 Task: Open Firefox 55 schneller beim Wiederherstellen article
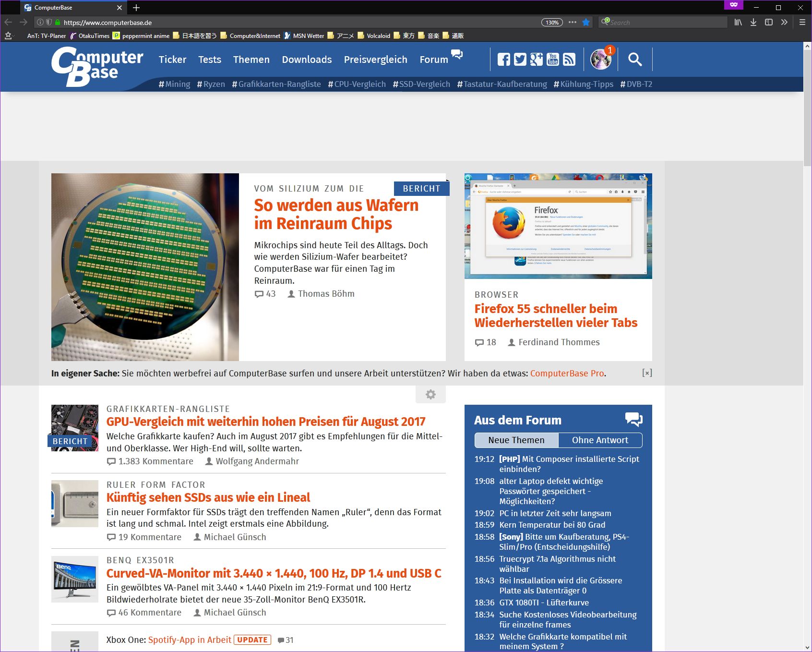[x=556, y=315]
